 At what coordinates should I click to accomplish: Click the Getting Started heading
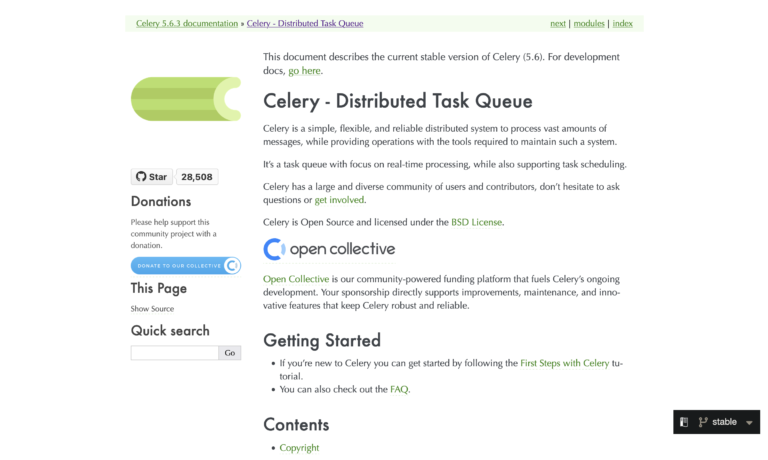coord(322,340)
